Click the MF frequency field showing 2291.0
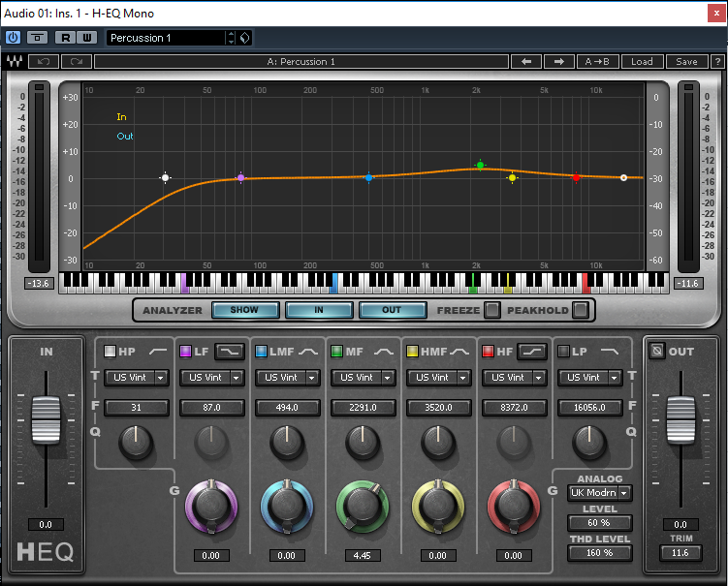 click(364, 408)
